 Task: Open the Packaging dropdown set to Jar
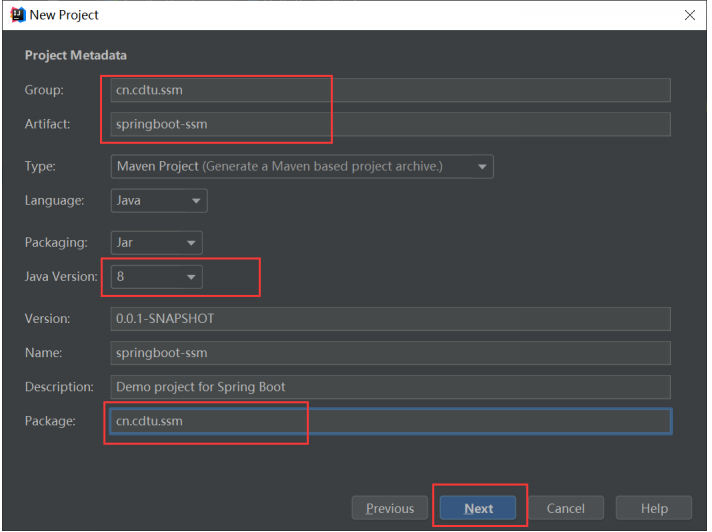(157, 242)
